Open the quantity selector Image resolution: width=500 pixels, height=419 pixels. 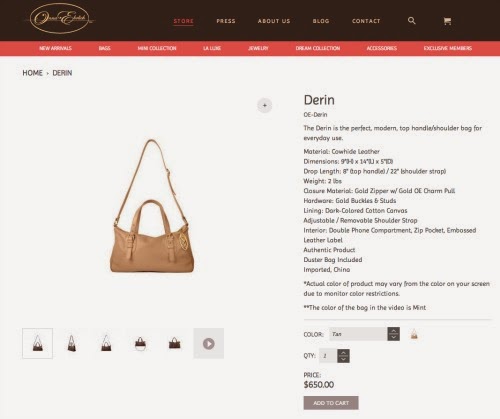[x=334, y=356]
